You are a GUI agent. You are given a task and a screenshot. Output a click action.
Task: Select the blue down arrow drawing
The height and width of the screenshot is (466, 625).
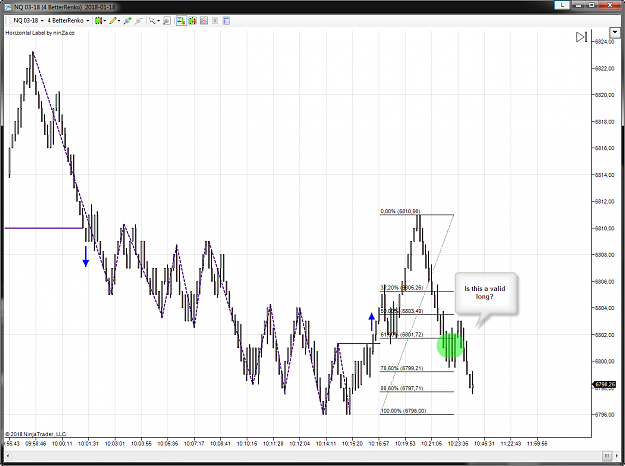86,256
